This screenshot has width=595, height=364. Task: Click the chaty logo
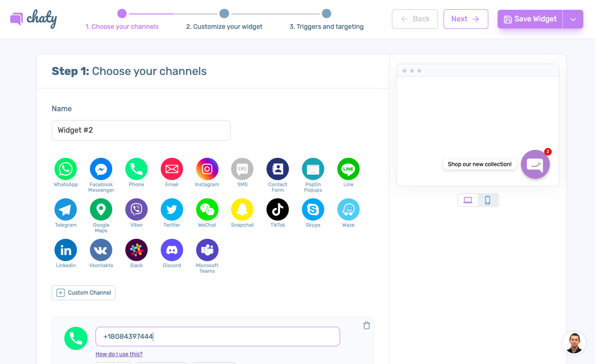click(x=34, y=19)
